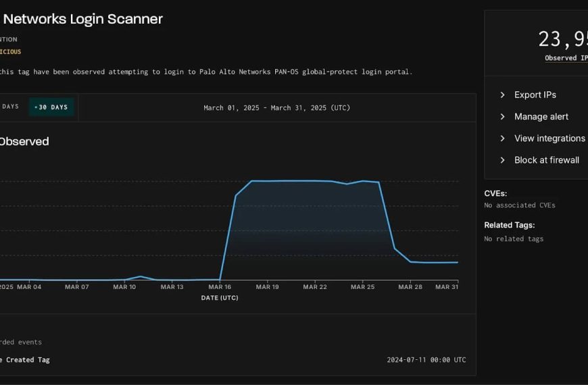Switch to the shorter DAYS range left of 30 DAYS
Viewport: 588px width, 385px height.
(x=10, y=107)
